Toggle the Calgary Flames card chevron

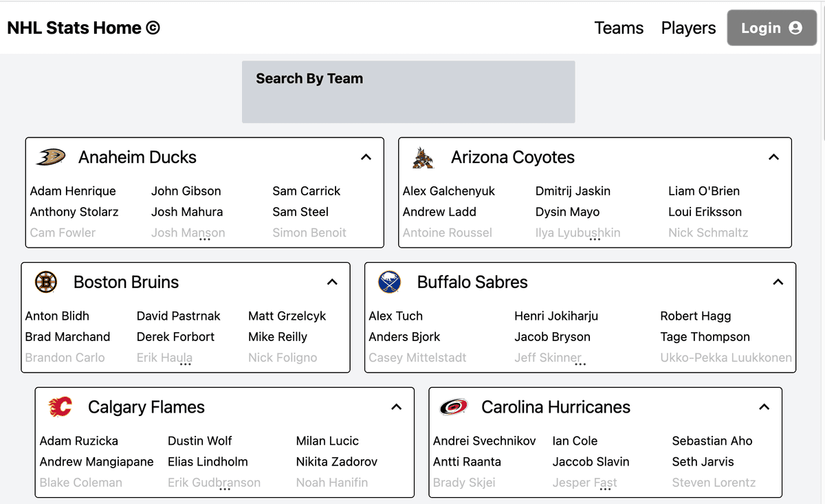pos(397,407)
